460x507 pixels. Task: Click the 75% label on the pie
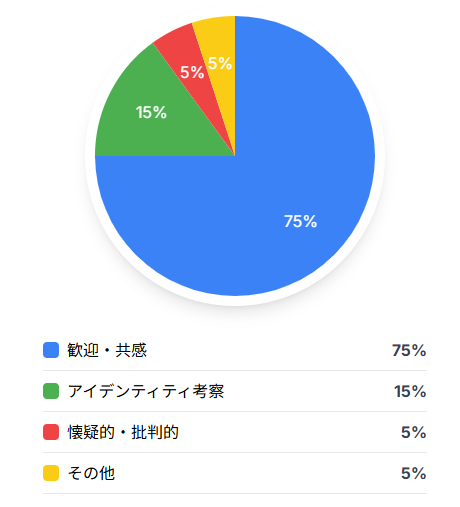point(300,221)
